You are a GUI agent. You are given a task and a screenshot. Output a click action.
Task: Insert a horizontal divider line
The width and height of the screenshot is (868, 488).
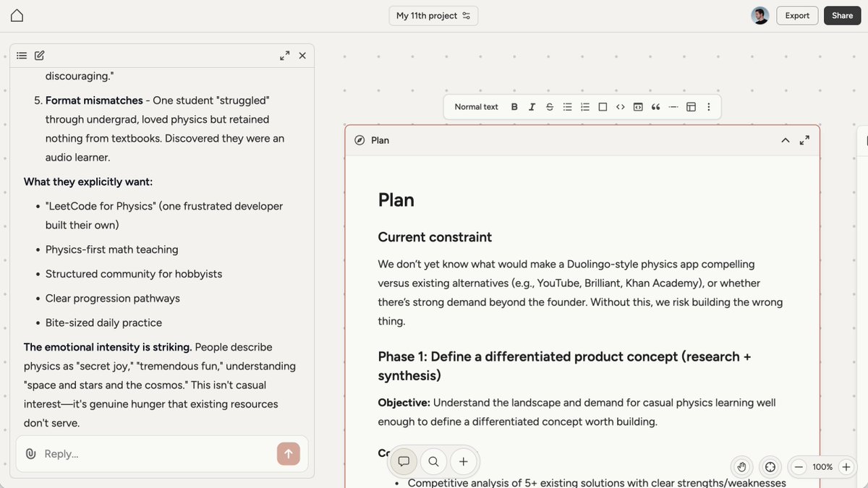tap(673, 107)
